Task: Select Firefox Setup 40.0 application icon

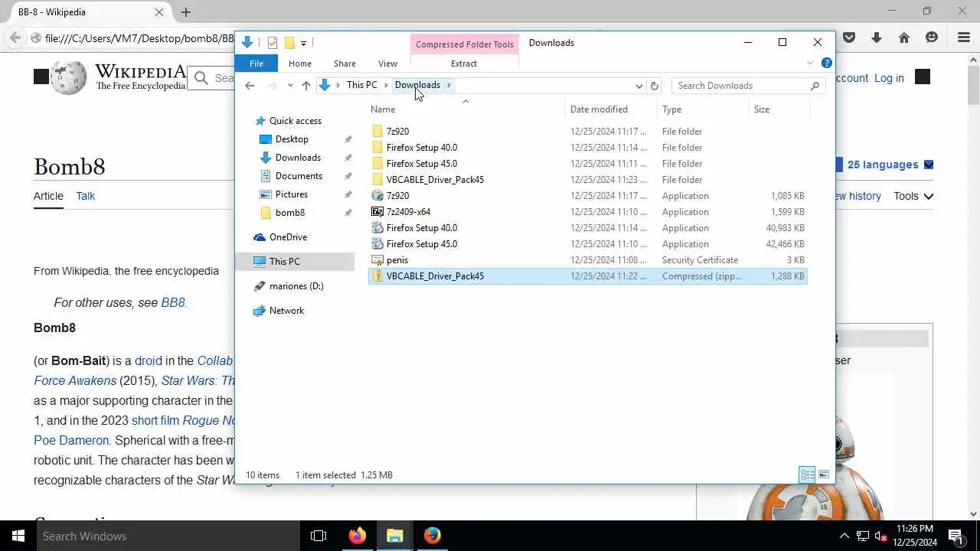Action: coord(377,228)
